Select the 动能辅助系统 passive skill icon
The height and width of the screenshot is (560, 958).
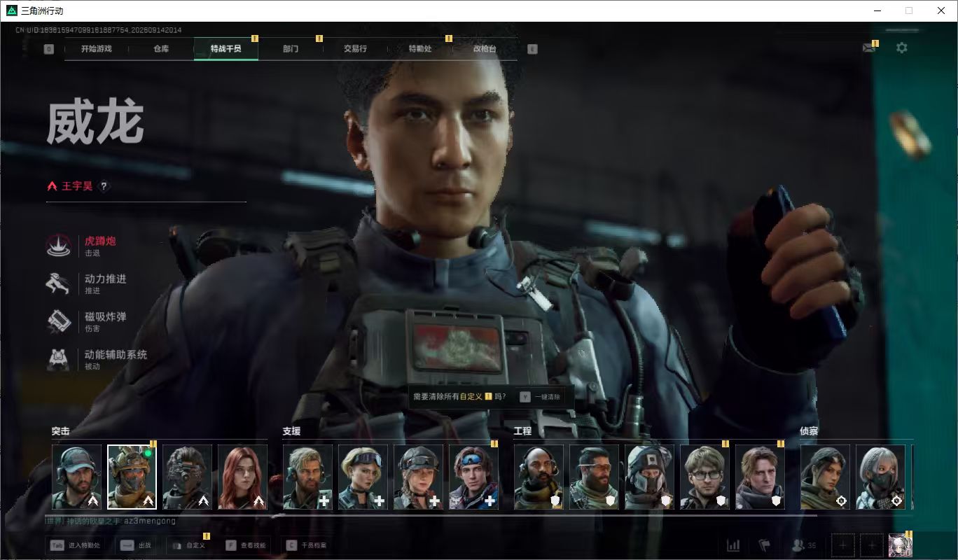tap(59, 358)
